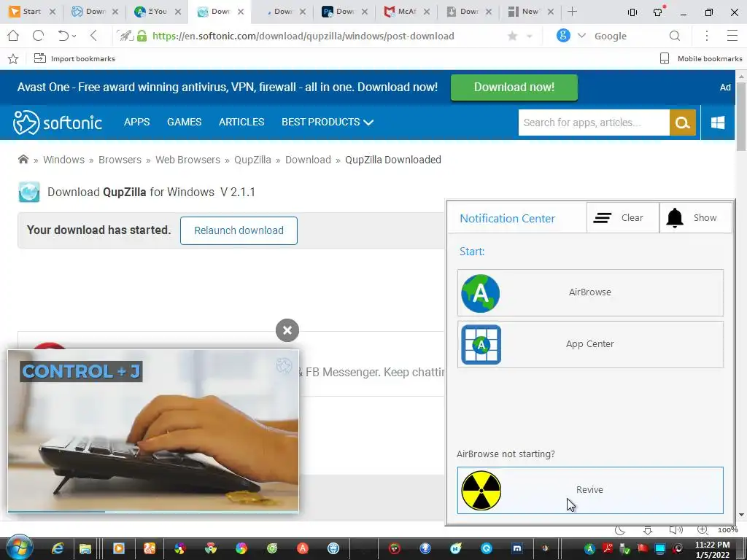Clear notifications in Notification Center
Image resolution: width=747 pixels, height=560 pixels.
pos(623,217)
